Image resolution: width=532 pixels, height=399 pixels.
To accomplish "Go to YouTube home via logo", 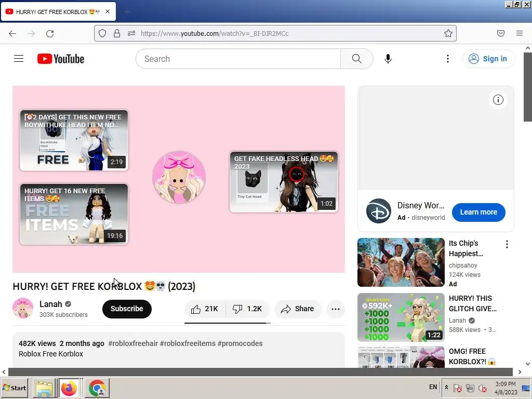I will tap(61, 59).
